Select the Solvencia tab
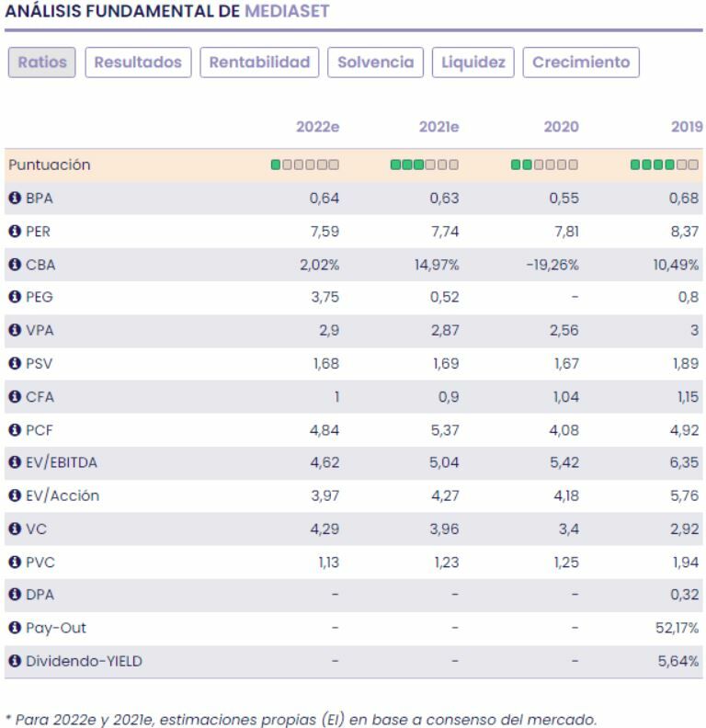706x728 pixels. click(x=376, y=63)
